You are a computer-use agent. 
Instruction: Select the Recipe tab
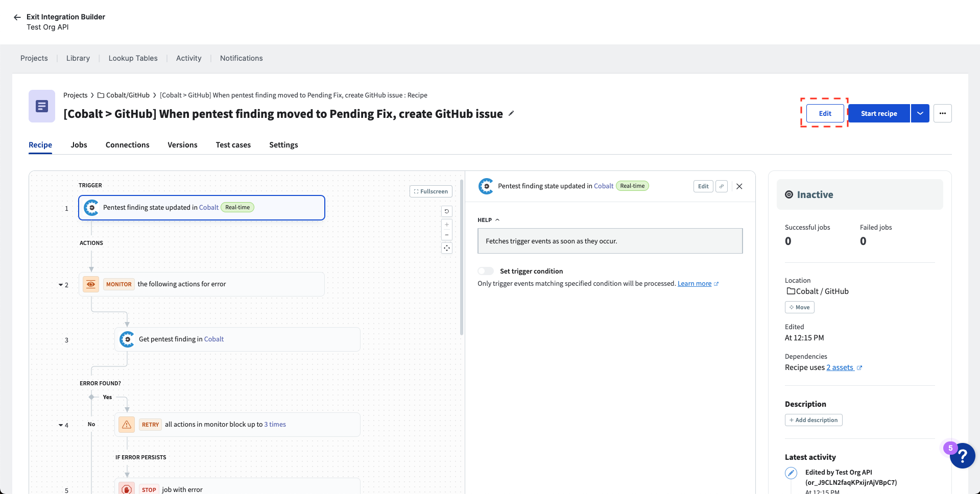40,145
